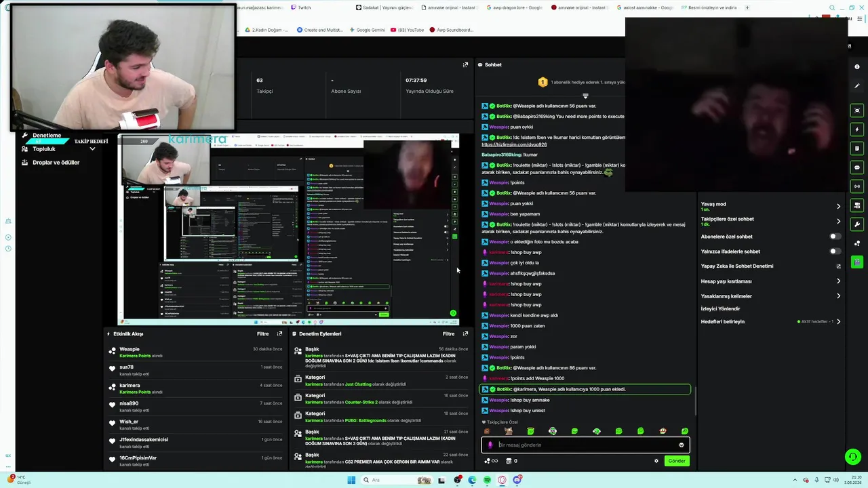Click nisa890 follower activity entry
Image resolution: width=868 pixels, height=488 pixels.
[x=197, y=406]
